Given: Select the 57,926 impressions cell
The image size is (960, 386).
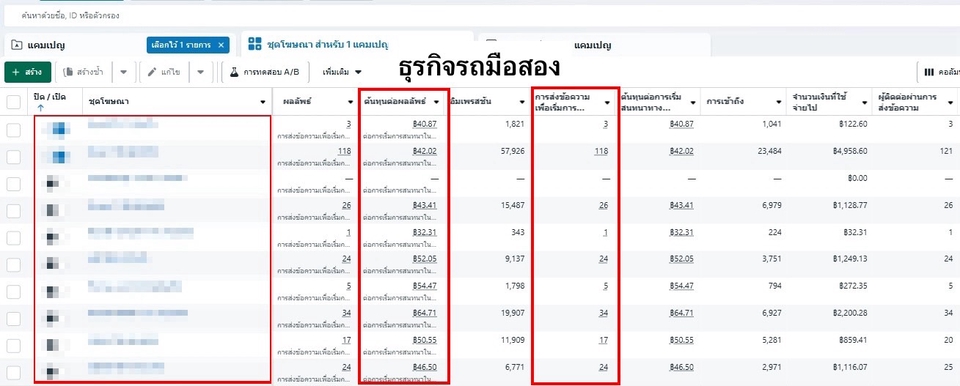Looking at the screenshot, I should point(512,151).
